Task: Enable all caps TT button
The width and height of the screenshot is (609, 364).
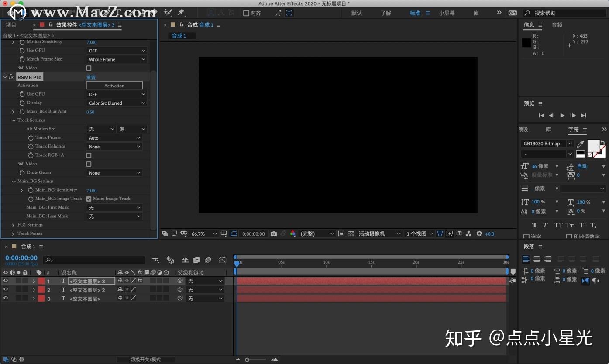Action: [x=558, y=225]
